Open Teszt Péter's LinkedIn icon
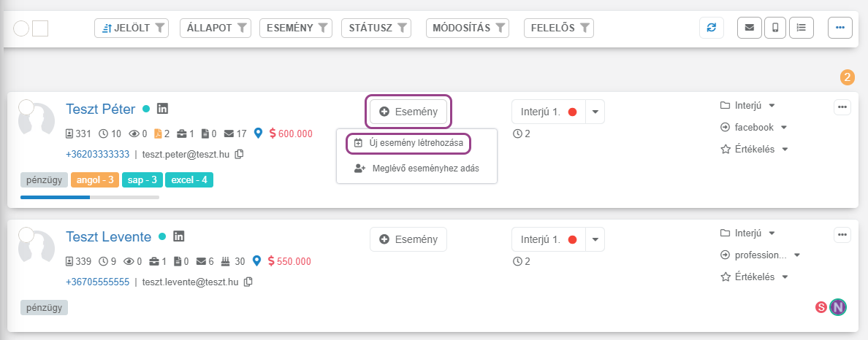Screen dimensions: 868x340 (x=162, y=109)
